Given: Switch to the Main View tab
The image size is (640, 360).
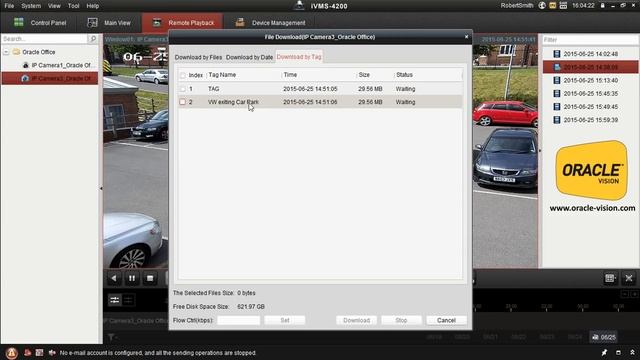Looking at the screenshot, I should pyautogui.click(x=109, y=23).
